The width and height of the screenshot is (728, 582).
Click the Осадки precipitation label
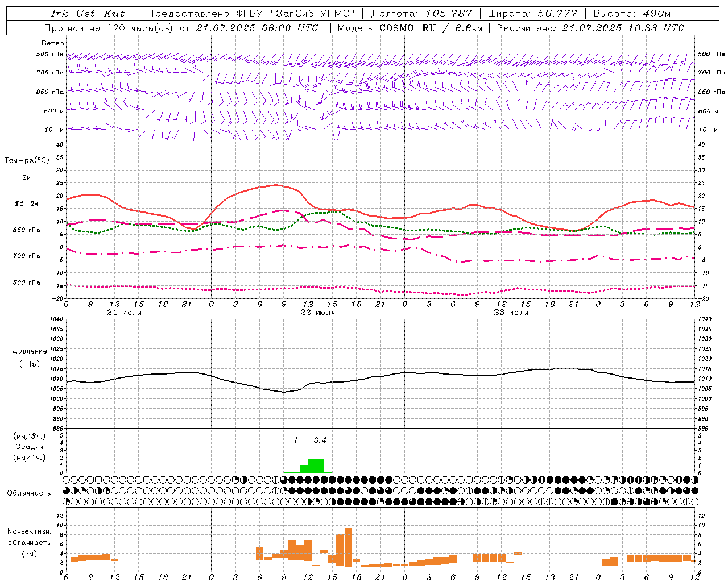point(29,447)
